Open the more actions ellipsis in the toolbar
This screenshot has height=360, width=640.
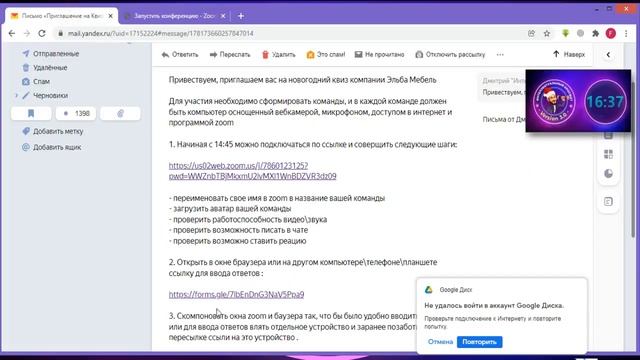(500, 54)
